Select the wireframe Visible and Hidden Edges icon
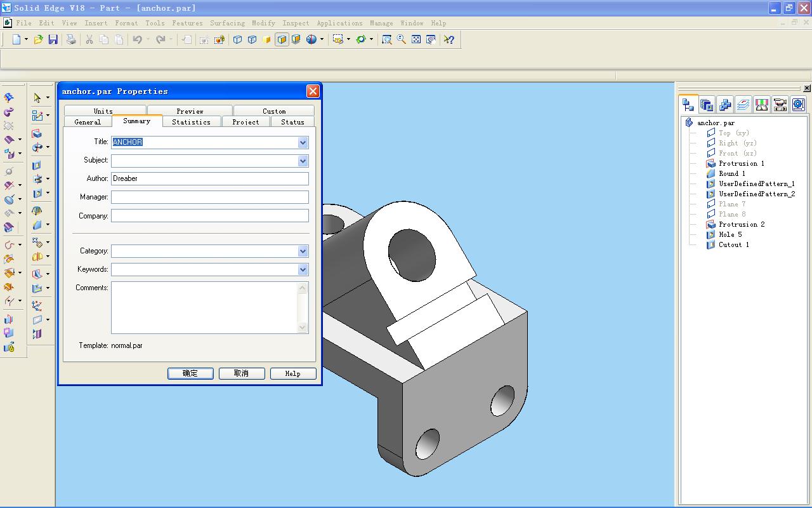Image resolution: width=812 pixels, height=508 pixels. pos(252,39)
